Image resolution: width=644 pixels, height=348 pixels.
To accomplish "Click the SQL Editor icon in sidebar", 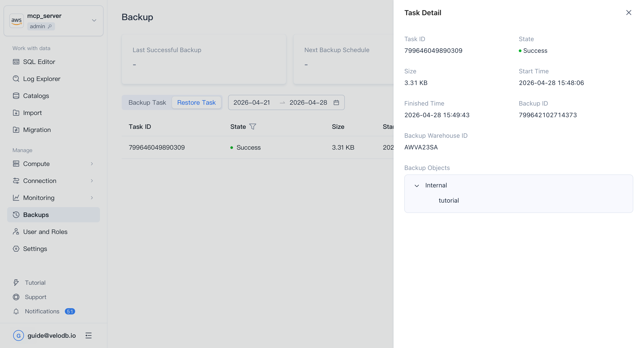I will click(x=16, y=62).
